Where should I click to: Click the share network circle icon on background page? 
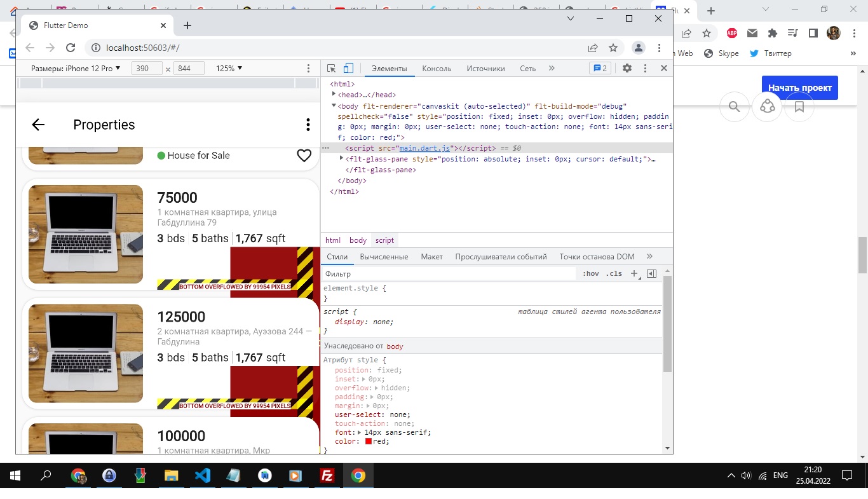click(x=767, y=107)
